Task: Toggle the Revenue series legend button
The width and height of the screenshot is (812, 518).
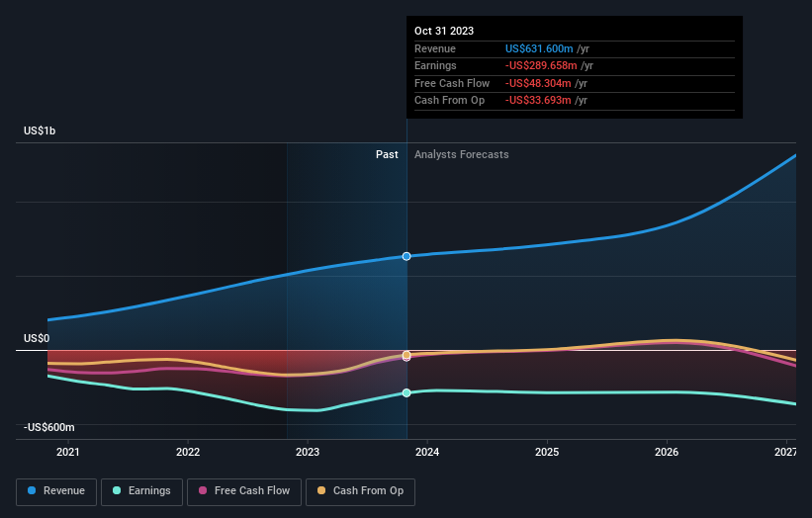Action: tap(56, 491)
